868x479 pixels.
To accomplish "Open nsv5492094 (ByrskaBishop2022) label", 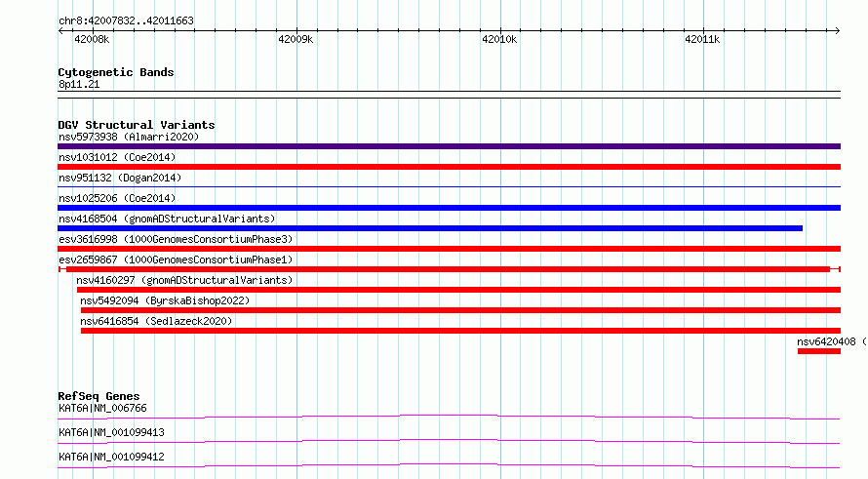I will 165,300.
